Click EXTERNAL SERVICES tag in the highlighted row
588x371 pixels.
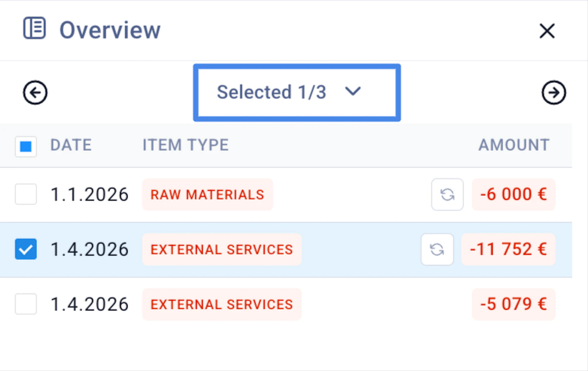point(222,250)
